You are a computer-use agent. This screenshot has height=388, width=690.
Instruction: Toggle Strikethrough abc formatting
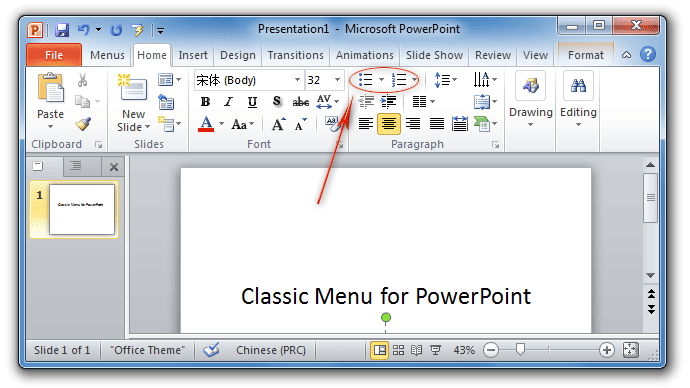click(x=301, y=102)
